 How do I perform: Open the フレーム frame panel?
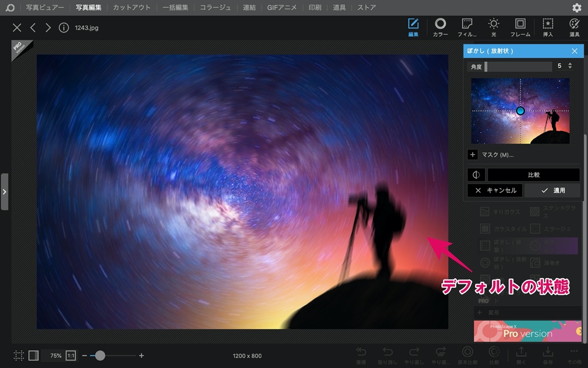(x=520, y=27)
